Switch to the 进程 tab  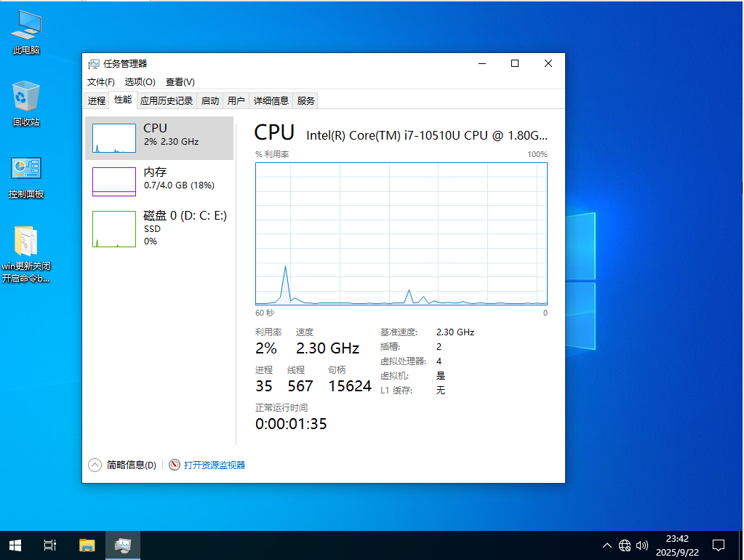pyautogui.click(x=97, y=100)
